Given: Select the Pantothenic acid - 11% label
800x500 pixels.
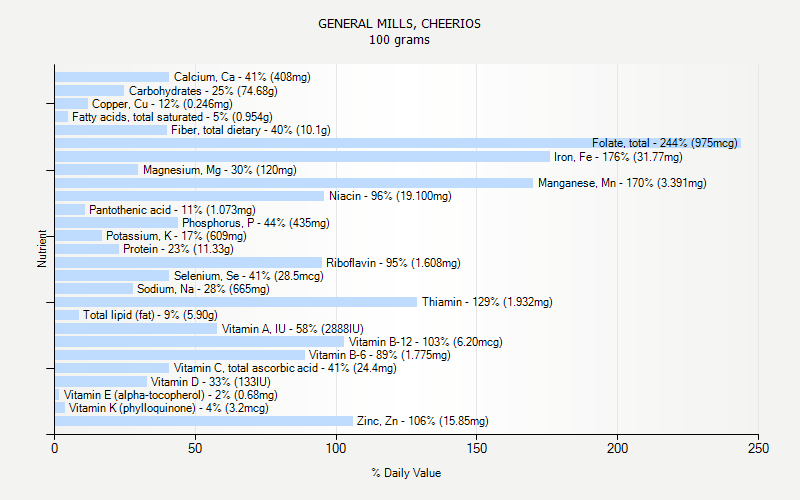Looking at the screenshot, I should click(x=172, y=210).
